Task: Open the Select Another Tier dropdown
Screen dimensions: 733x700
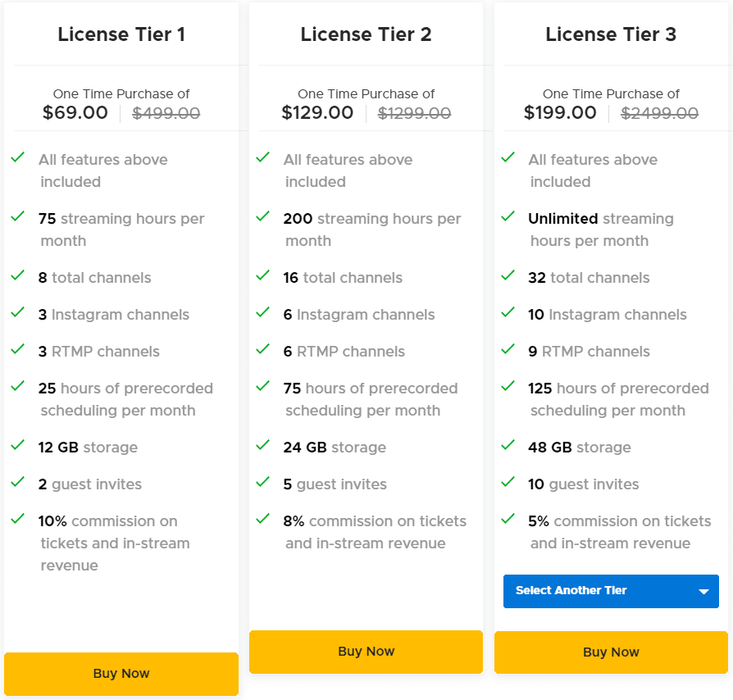Action: [611, 591]
